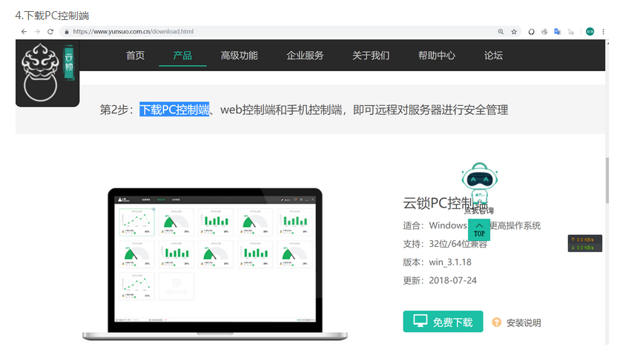The width and height of the screenshot is (623, 364).
Task: Click the 云锁PC控制端 product heading
Action: [x=445, y=203]
